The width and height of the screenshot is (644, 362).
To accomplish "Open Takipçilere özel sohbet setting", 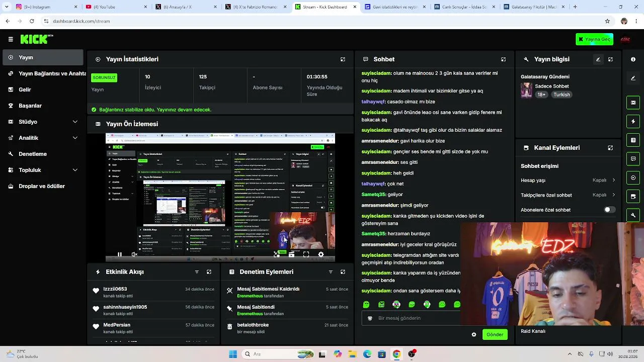I will [x=568, y=195].
